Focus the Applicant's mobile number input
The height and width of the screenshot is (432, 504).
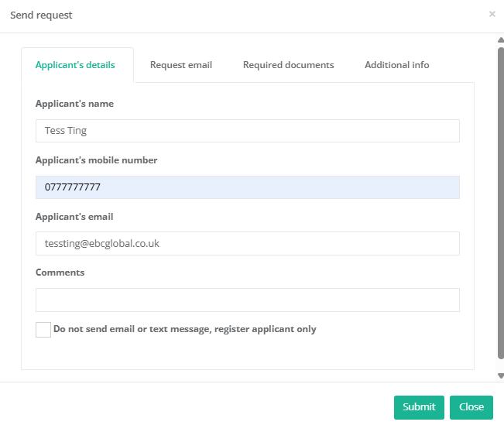248,187
